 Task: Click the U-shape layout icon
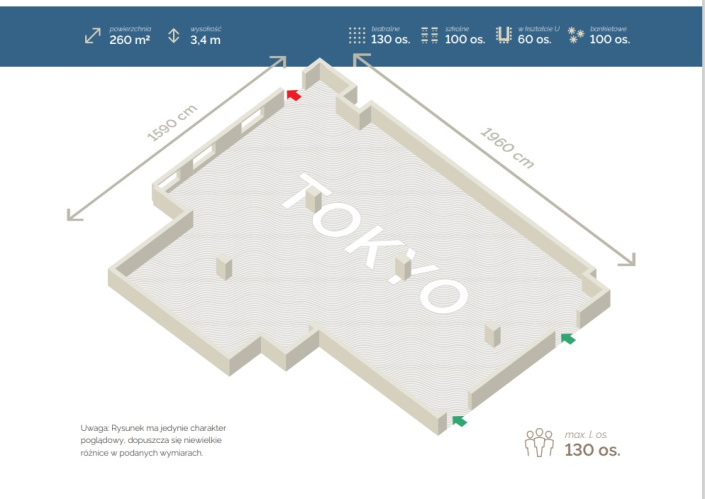click(x=504, y=36)
